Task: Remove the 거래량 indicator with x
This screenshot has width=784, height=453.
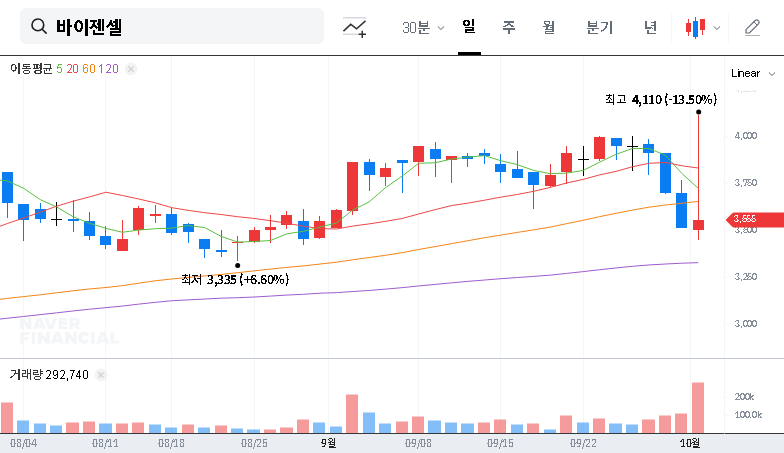Action: pos(101,375)
